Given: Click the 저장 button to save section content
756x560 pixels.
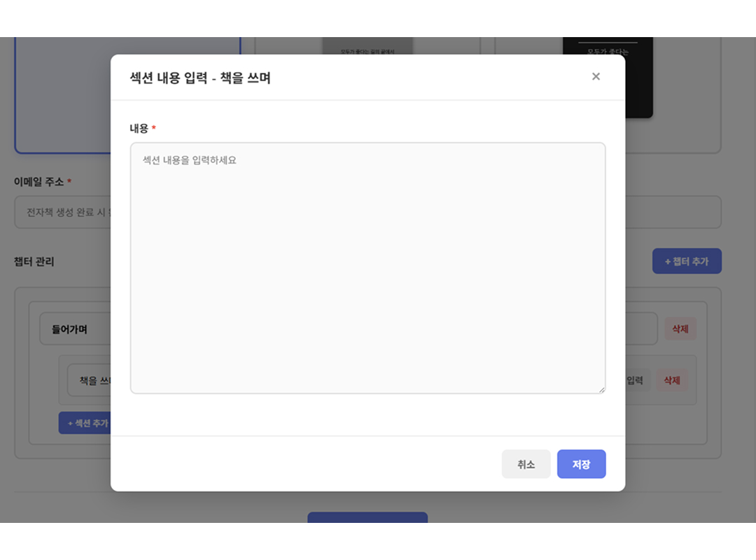Looking at the screenshot, I should point(581,463).
